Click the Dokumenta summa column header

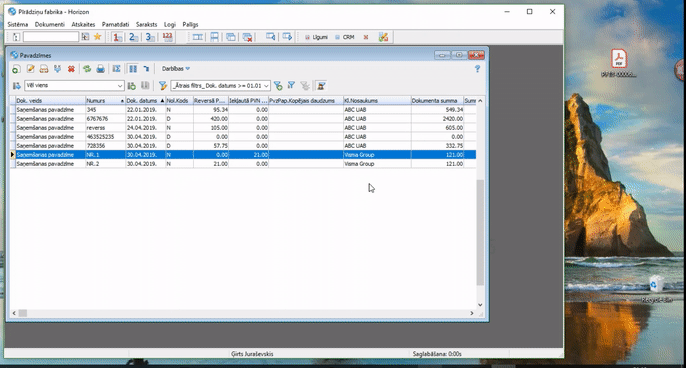point(437,101)
